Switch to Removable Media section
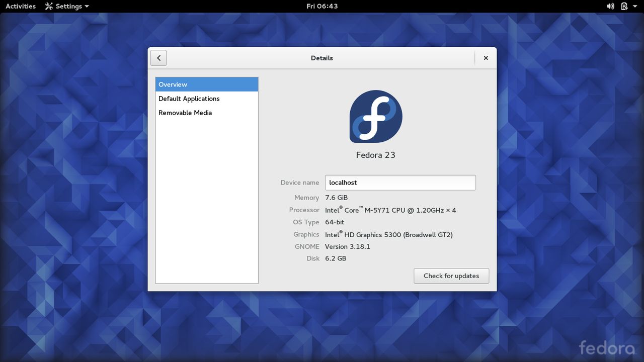The height and width of the screenshot is (362, 644). pyautogui.click(x=207, y=113)
